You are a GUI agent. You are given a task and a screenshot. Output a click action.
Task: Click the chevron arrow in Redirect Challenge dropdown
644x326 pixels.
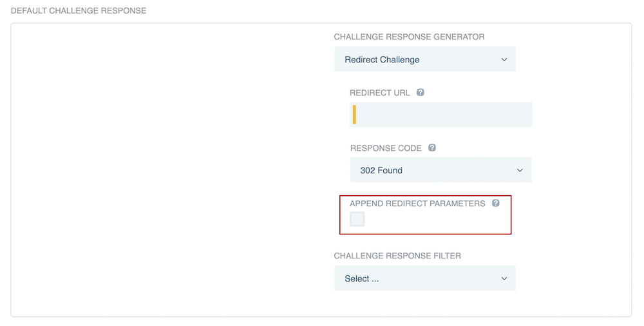click(504, 60)
